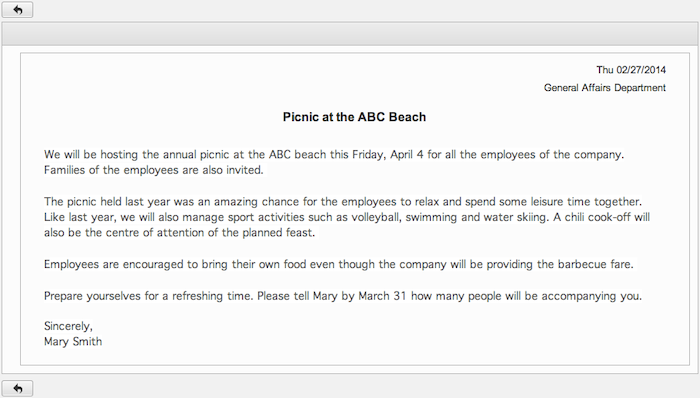The height and width of the screenshot is (398, 700).
Task: Click the gray header bar above the memo
Action: [x=350, y=33]
